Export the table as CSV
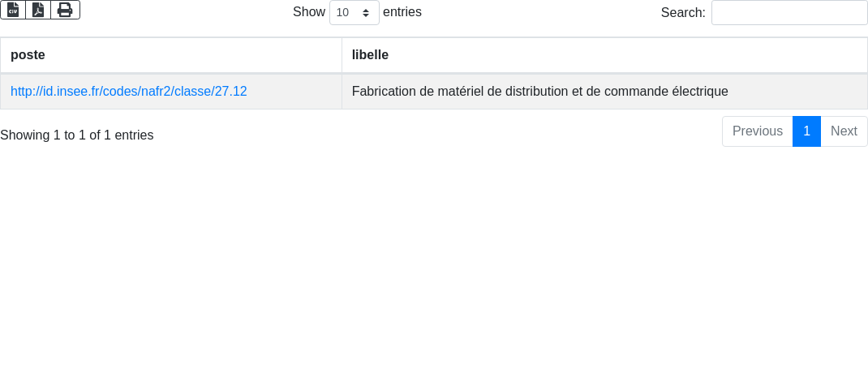868x365 pixels. click(13, 10)
